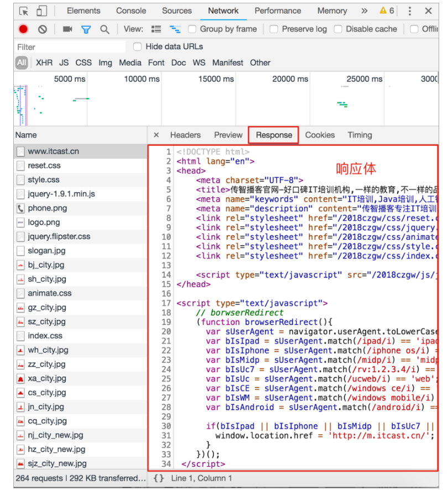Filter requests by CSS
Screen dimensions: 448x490
[84, 63]
